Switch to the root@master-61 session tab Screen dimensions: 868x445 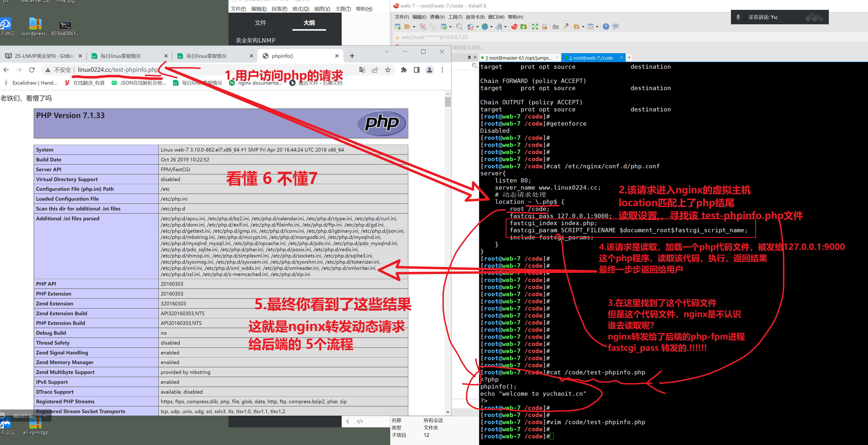(x=519, y=58)
